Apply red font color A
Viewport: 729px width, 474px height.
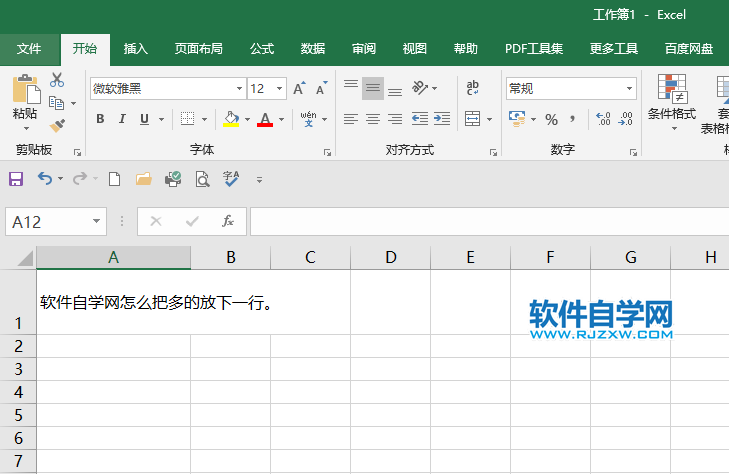coord(265,119)
